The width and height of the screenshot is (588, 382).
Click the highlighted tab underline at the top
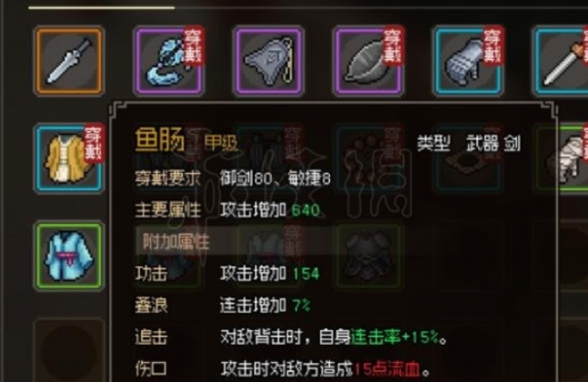[x=101, y=7]
